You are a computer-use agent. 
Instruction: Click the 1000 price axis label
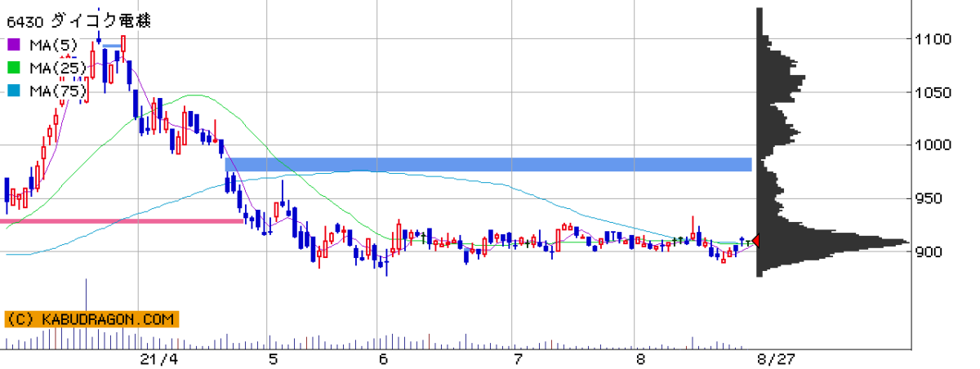[x=933, y=145]
